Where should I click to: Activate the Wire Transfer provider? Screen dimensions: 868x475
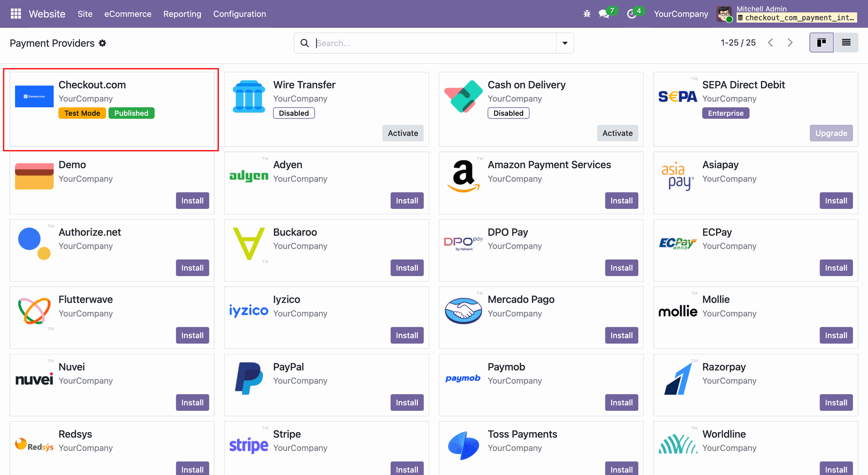tap(403, 133)
